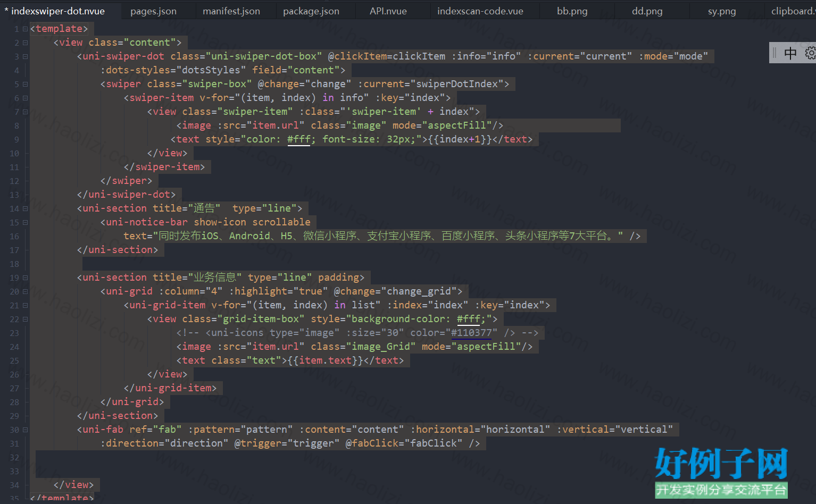Click line number 18 in the gutter
Image resolution: width=816 pixels, height=504 pixels.
tap(14, 264)
